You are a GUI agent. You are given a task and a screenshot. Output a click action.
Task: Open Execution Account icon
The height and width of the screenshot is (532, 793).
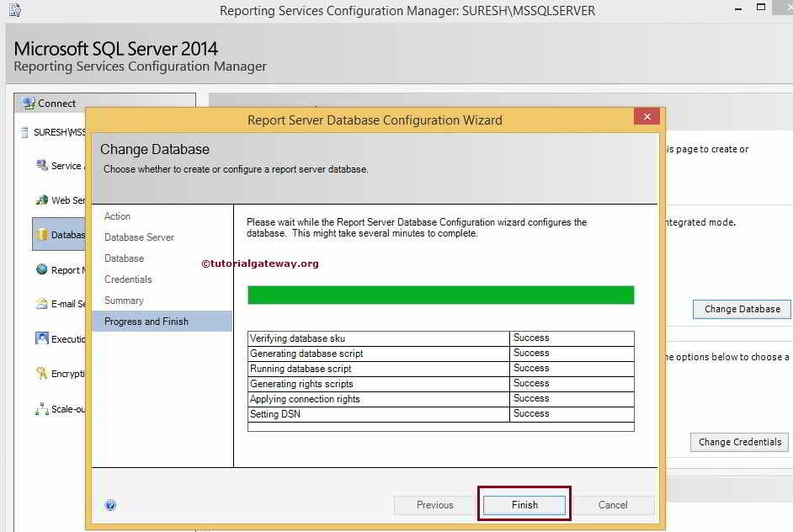pyautogui.click(x=42, y=338)
